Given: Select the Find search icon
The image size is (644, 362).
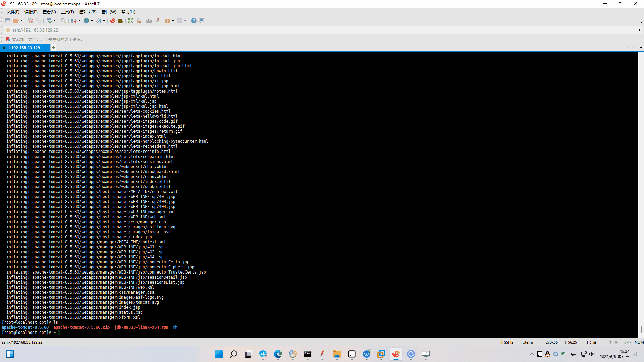Looking at the screenshot, I should pos(64,21).
